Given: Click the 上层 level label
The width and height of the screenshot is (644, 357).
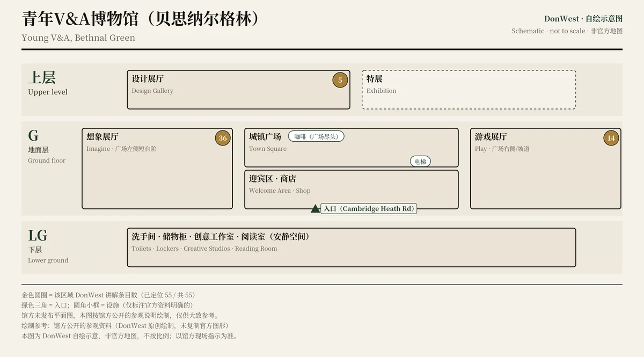Looking at the screenshot, I should 42,78.
